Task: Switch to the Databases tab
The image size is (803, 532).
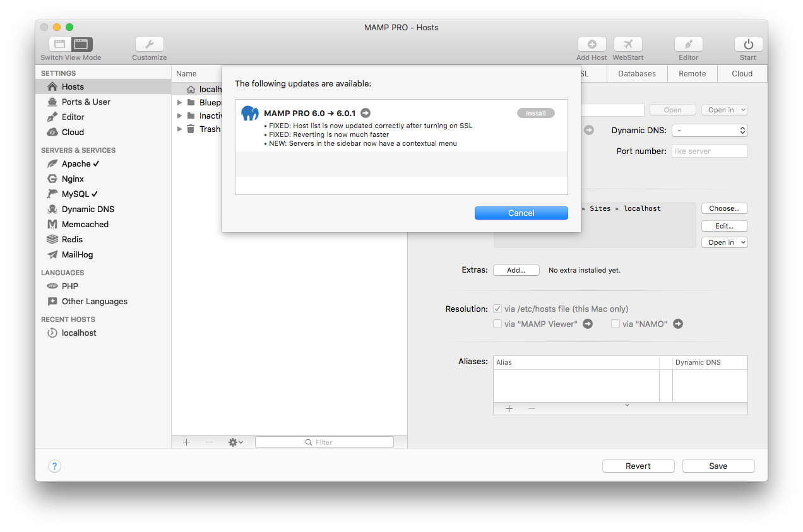Action: click(x=636, y=73)
